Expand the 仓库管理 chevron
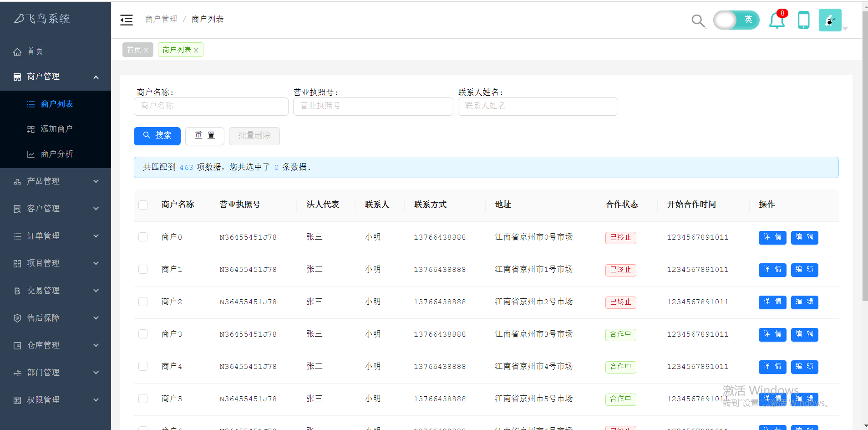Viewport: 868px width, 430px height. (96, 345)
